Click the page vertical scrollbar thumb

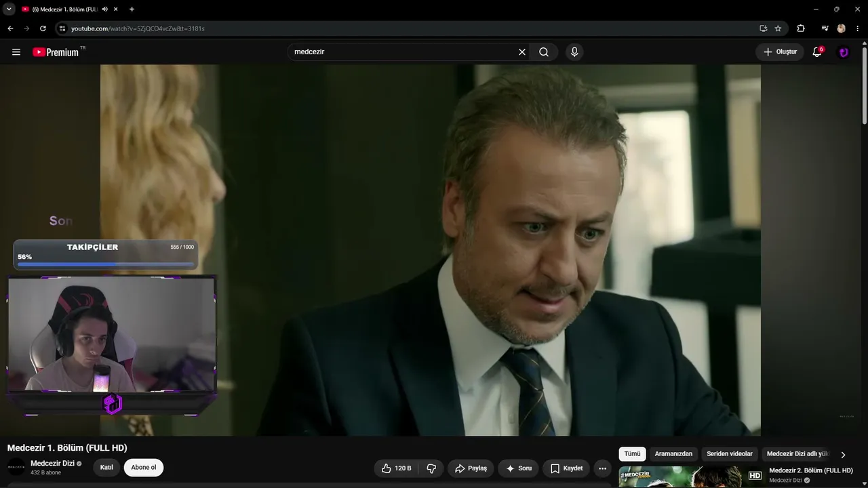(x=865, y=85)
